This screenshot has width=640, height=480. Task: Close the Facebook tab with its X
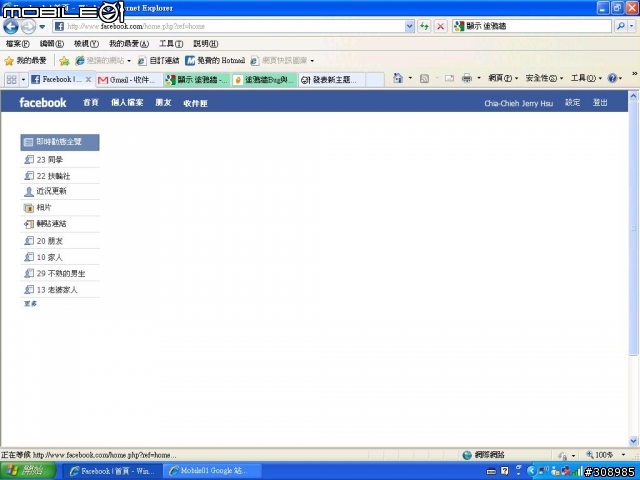click(x=88, y=80)
